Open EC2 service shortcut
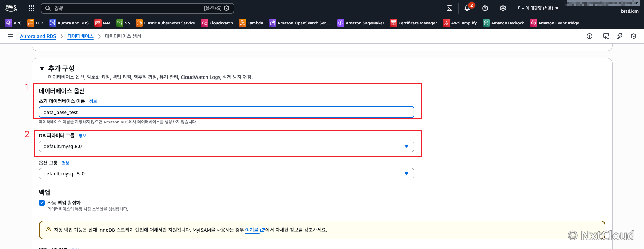This screenshot has width=644, height=249. (x=36, y=23)
